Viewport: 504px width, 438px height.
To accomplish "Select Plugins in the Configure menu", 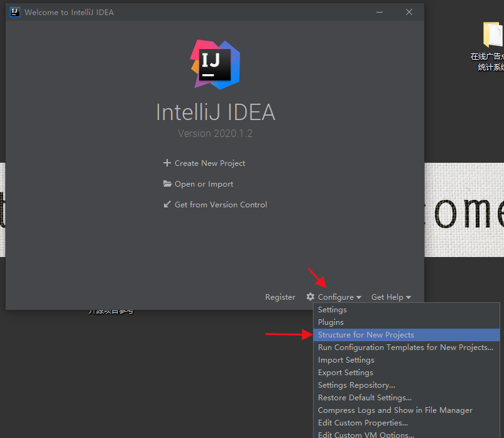I will [407, 322].
